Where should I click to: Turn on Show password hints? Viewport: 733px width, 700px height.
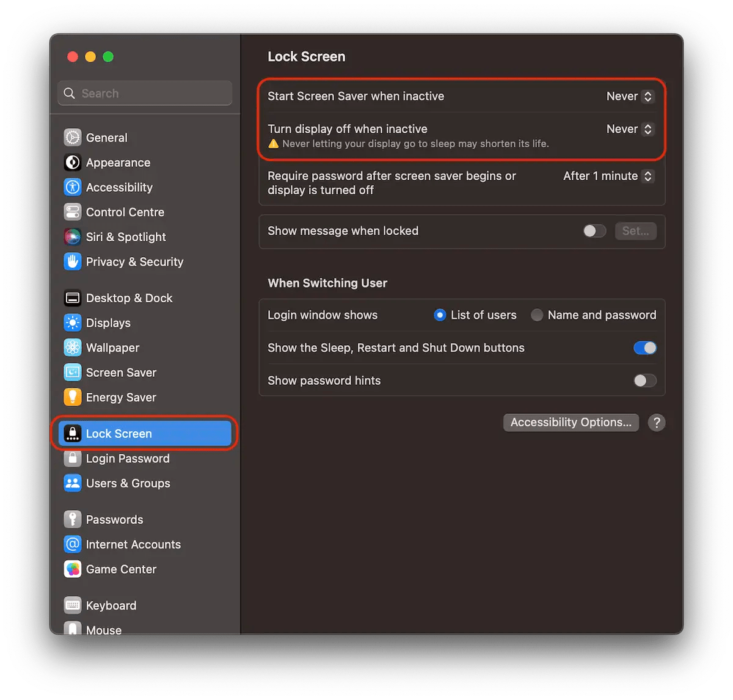click(x=644, y=381)
